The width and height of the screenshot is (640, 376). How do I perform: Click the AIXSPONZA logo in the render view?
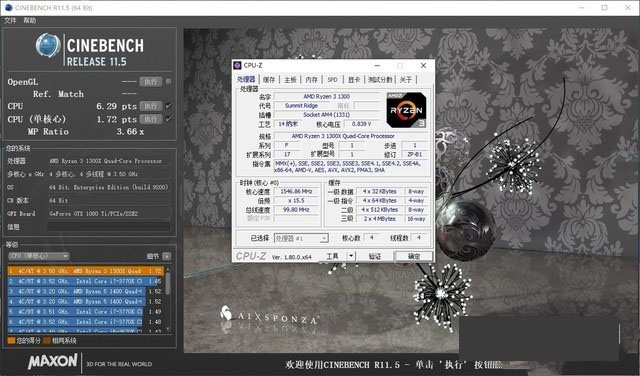[269, 316]
